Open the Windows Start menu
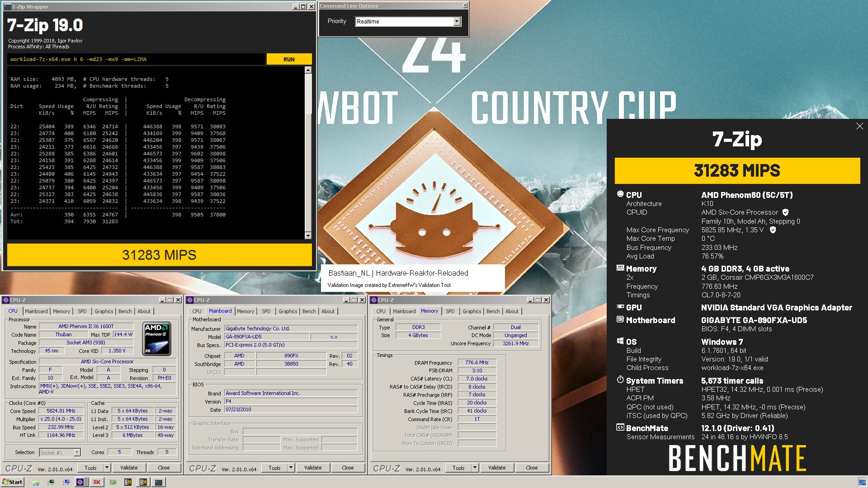 (x=12, y=482)
